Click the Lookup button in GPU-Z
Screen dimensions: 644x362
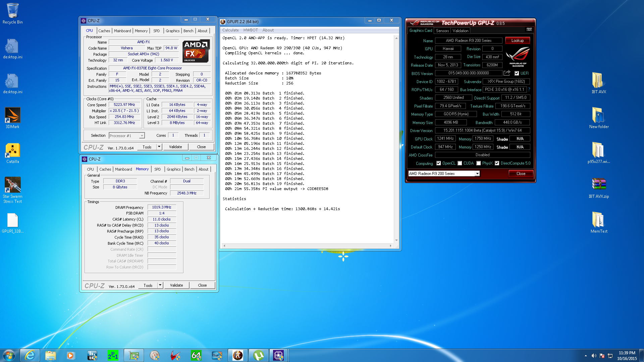(518, 41)
